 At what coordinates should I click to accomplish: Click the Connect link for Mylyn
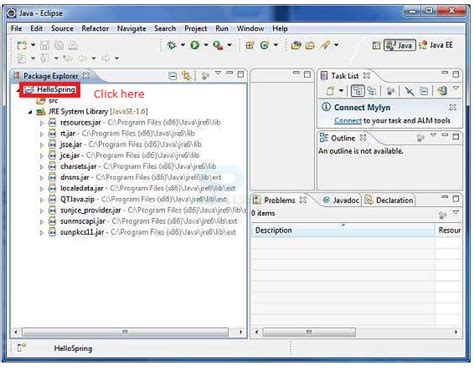(x=348, y=121)
